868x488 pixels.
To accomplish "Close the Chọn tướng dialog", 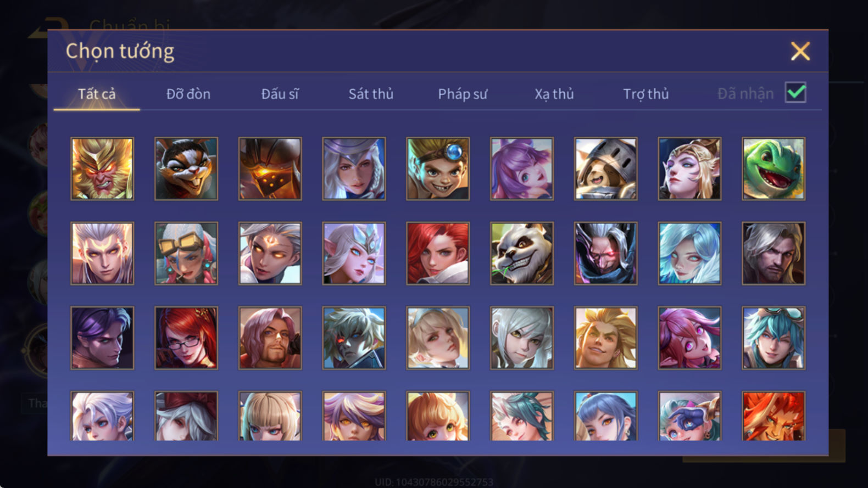I will click(x=800, y=51).
